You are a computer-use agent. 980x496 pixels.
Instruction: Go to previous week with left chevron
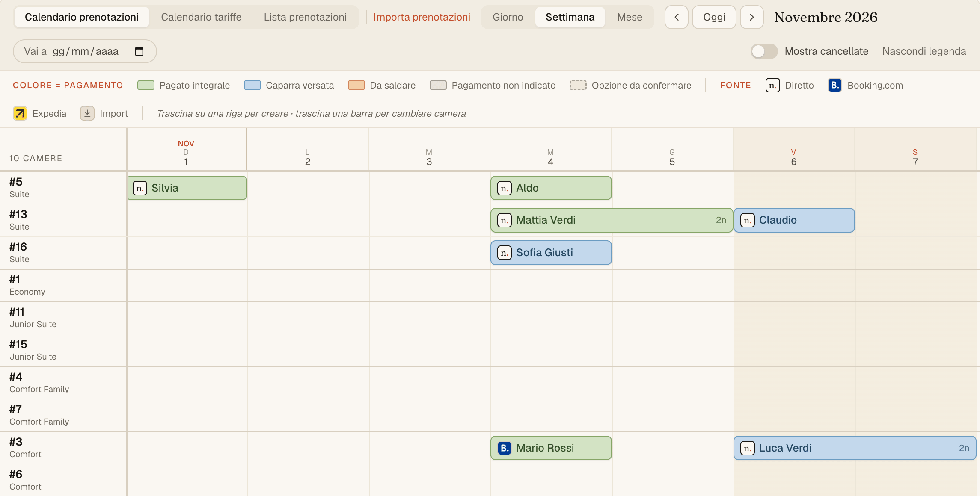pyautogui.click(x=677, y=17)
